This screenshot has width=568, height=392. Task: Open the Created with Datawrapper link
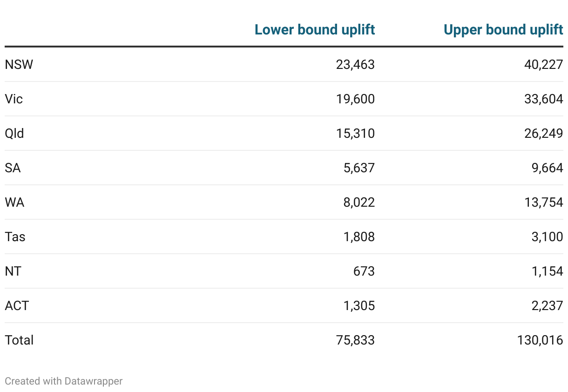click(x=64, y=381)
